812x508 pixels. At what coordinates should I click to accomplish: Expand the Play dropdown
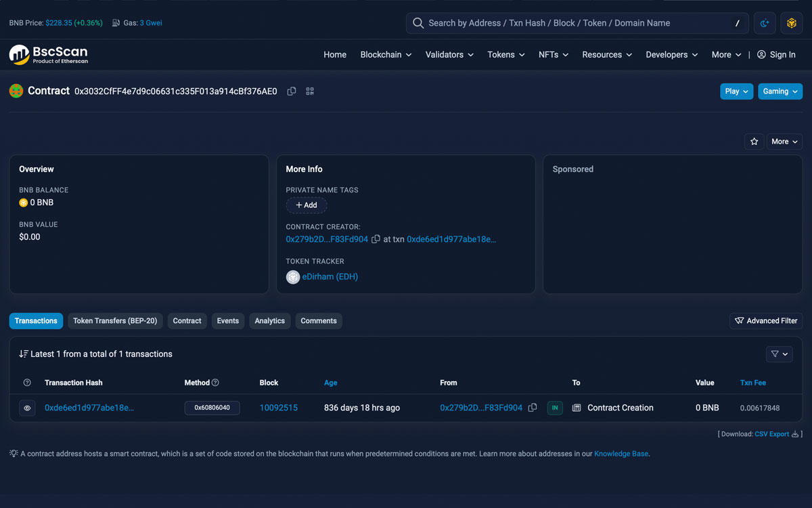coord(736,91)
